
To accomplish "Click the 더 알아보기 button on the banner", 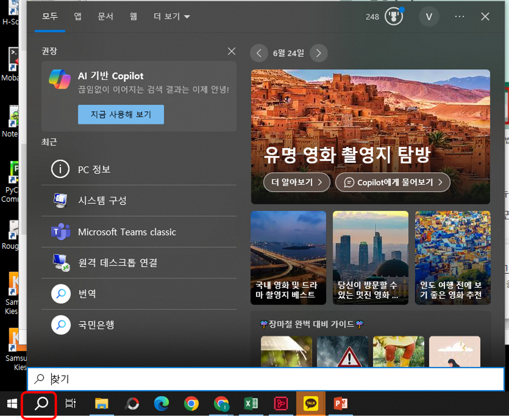I will 297,182.
